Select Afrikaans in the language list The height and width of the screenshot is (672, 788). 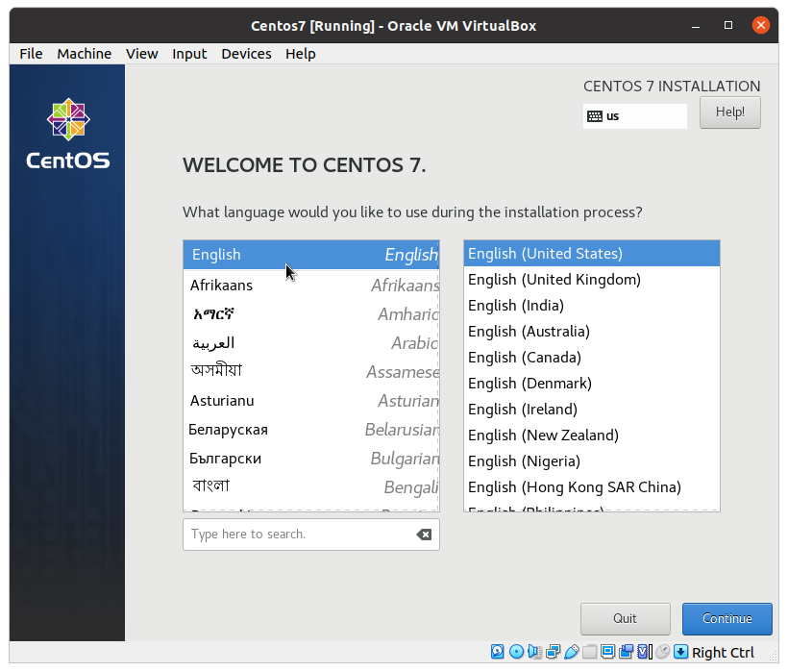(311, 285)
